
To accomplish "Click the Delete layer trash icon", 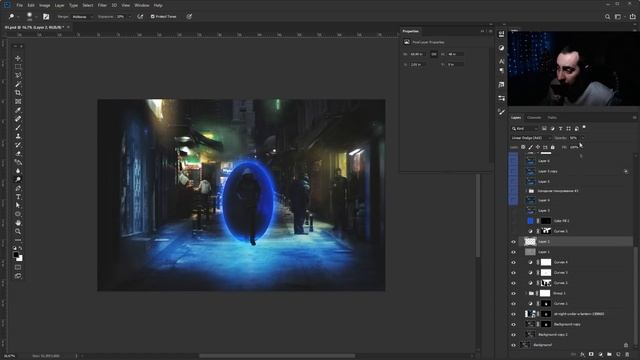I will coord(627,354).
